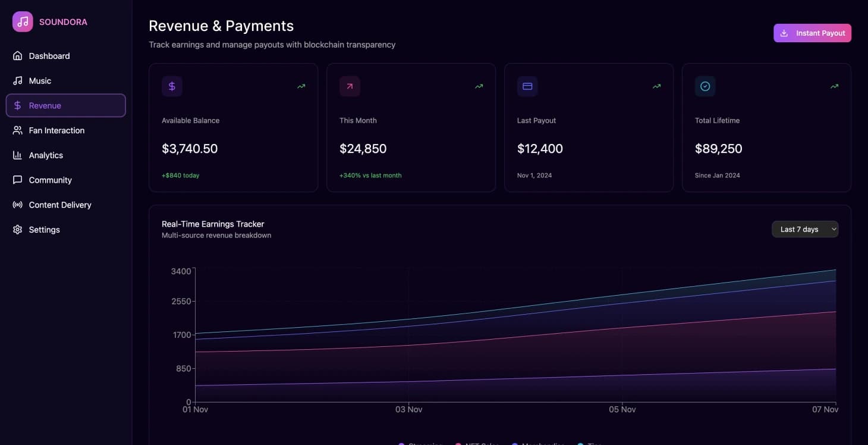This screenshot has height=445, width=868.
Task: Navigate to Content Delivery section
Action: (x=60, y=205)
